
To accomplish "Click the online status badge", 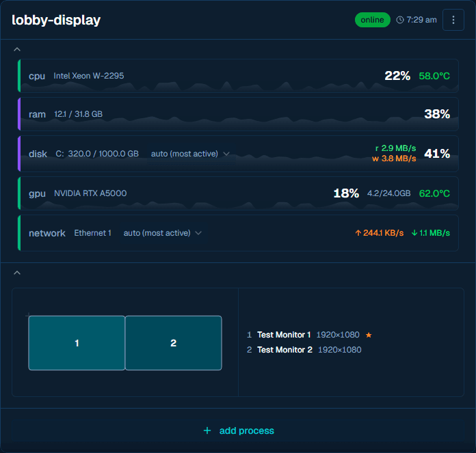I will [372, 20].
